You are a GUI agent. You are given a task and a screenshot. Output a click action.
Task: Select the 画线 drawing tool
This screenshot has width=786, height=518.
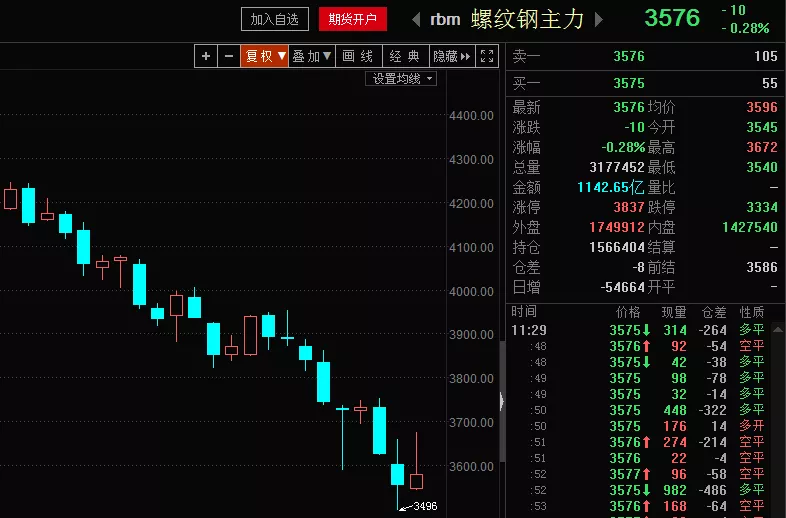(358, 56)
